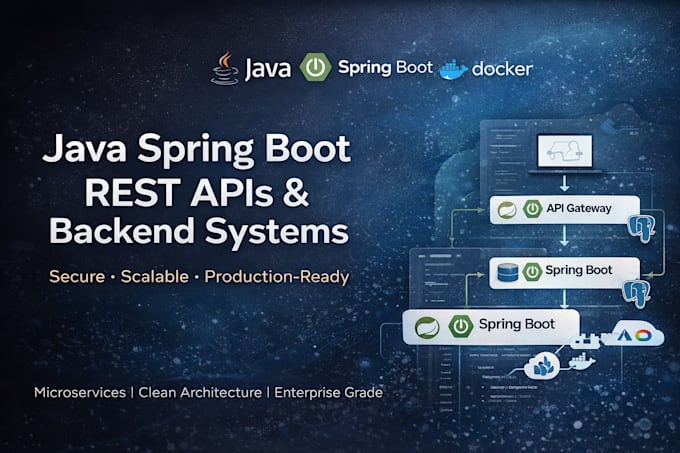Click the 'Enterprise Grade' text at the bottom
Viewport: 680px width, 453px height.
[x=329, y=393]
